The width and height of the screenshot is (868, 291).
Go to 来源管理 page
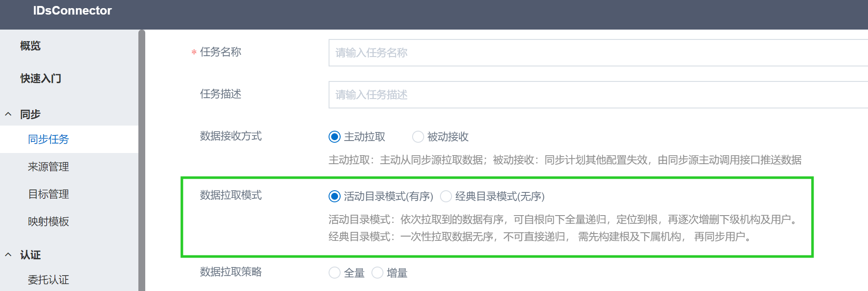(48, 167)
